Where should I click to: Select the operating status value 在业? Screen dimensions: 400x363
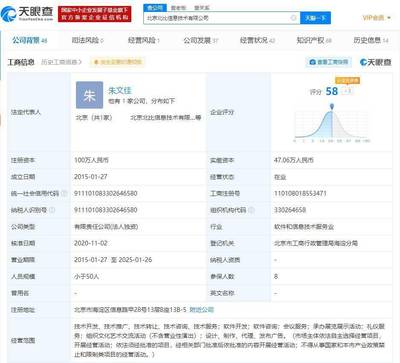(x=280, y=177)
